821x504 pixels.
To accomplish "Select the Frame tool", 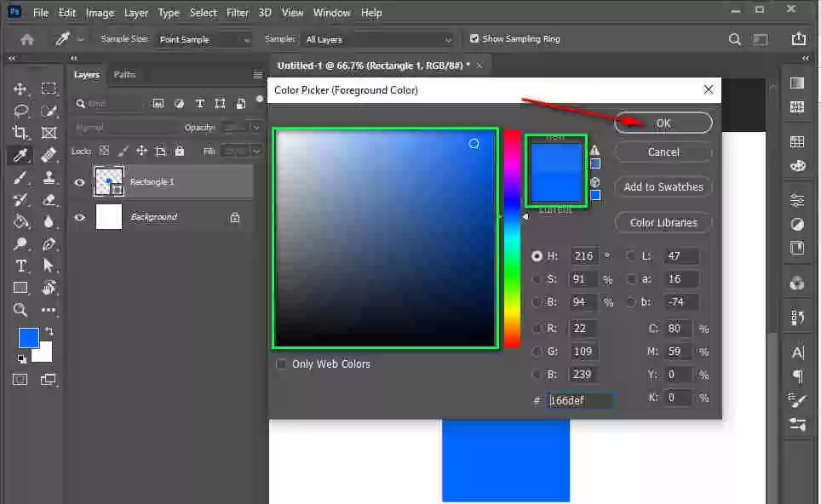I will point(49,133).
